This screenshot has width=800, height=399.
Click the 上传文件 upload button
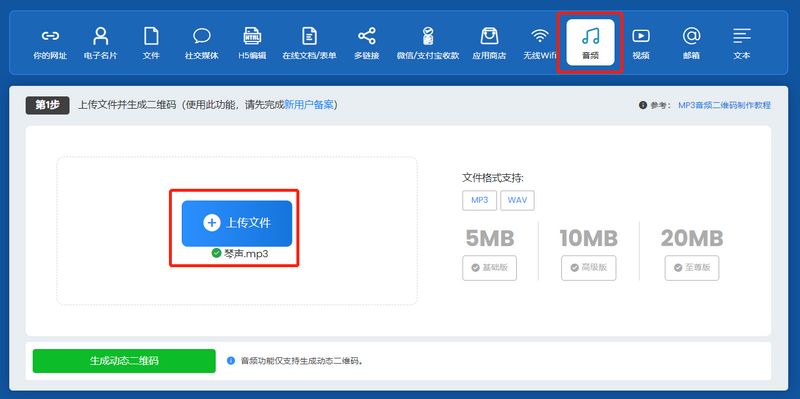coord(237,223)
